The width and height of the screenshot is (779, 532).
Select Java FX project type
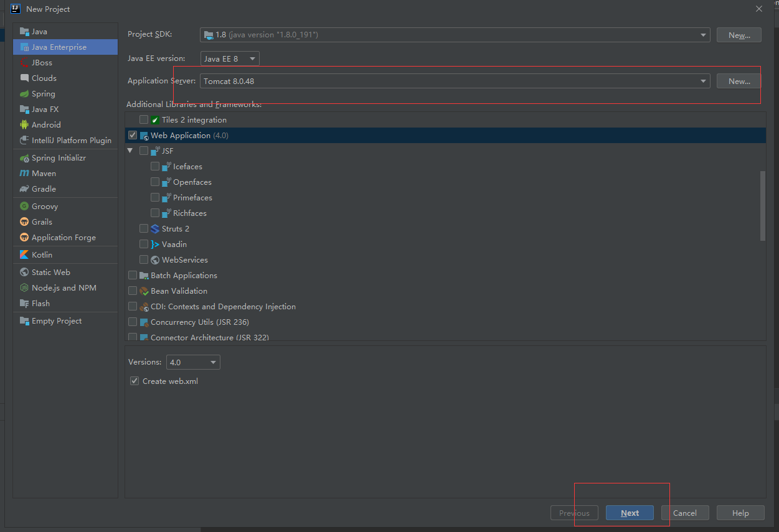pyautogui.click(x=65, y=109)
